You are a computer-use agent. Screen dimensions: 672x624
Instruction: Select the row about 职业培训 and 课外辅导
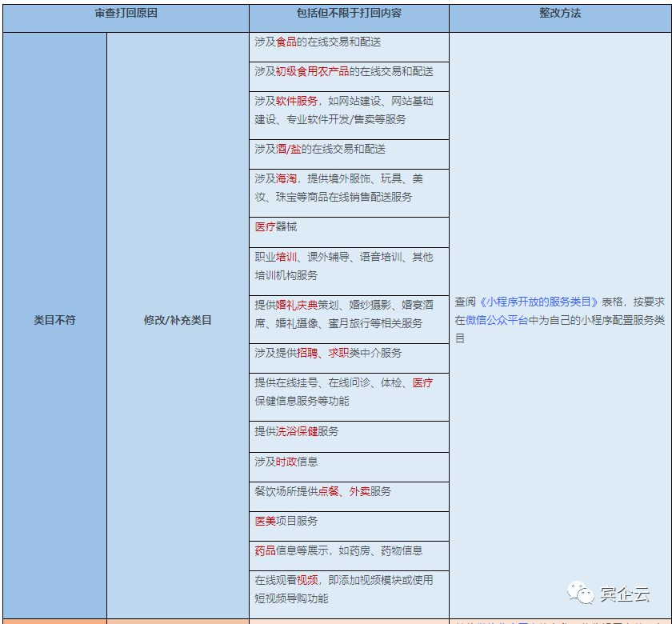[349, 271]
